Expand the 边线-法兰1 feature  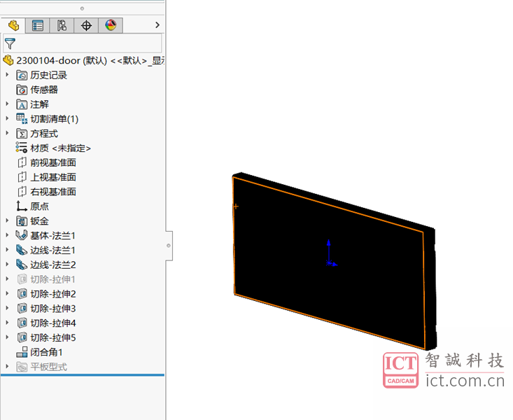7,249
